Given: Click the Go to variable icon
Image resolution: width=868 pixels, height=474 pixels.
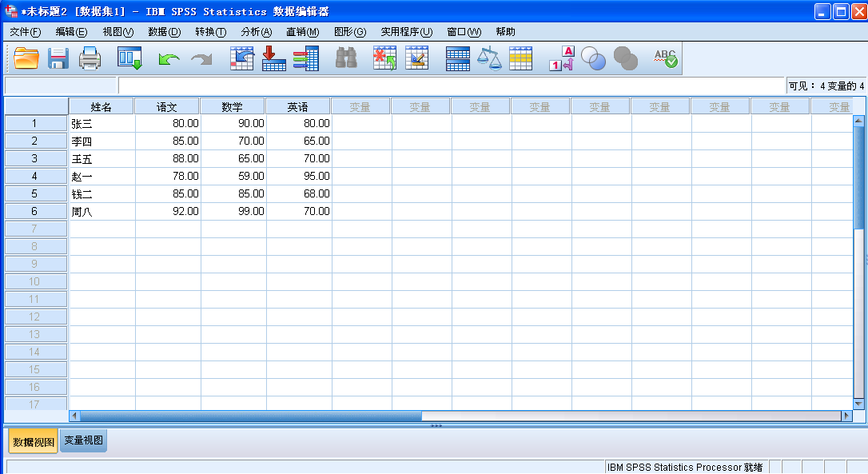Looking at the screenshot, I should [x=273, y=58].
